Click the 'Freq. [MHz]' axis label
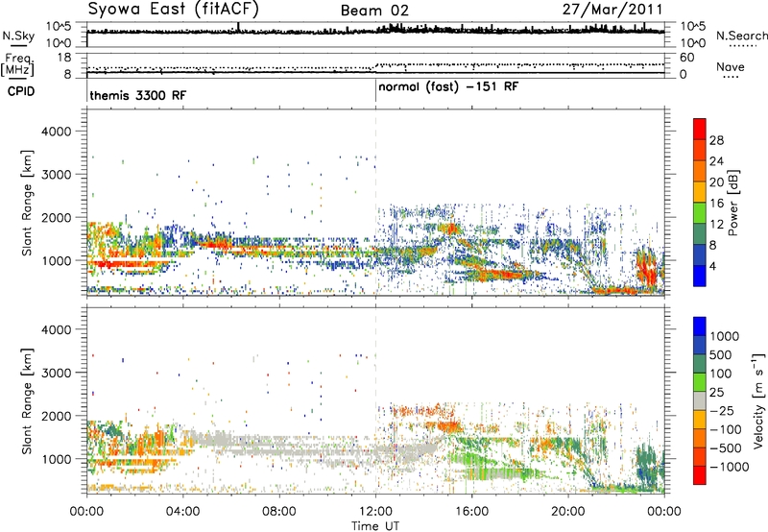 click(x=18, y=65)
